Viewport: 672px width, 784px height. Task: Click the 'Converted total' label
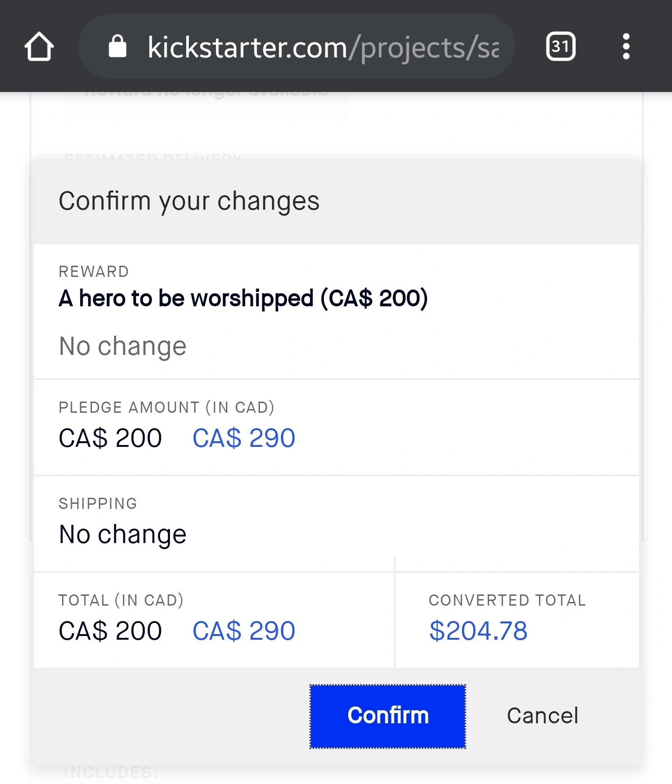point(507,600)
